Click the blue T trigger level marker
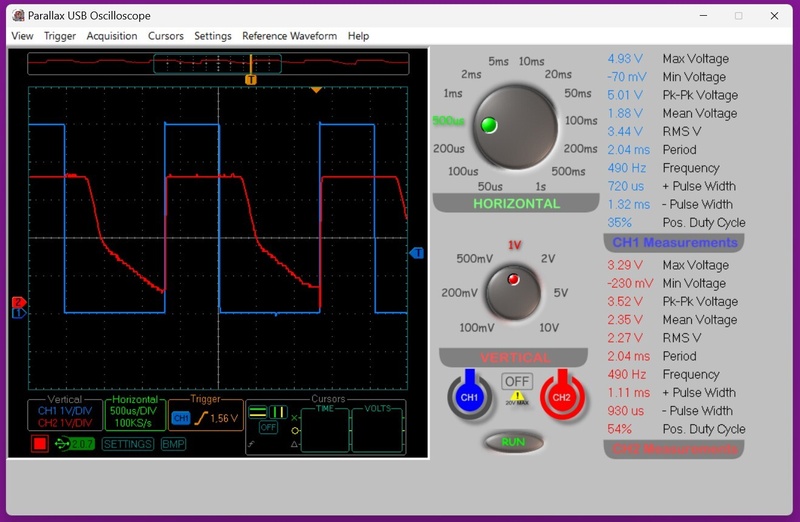800x522 pixels. click(417, 253)
